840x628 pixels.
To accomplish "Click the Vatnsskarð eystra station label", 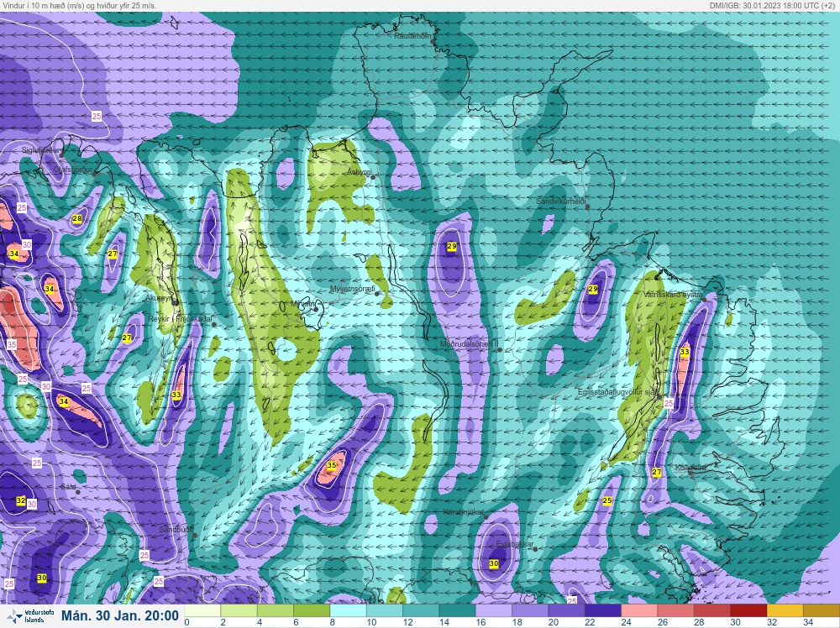I will (673, 295).
